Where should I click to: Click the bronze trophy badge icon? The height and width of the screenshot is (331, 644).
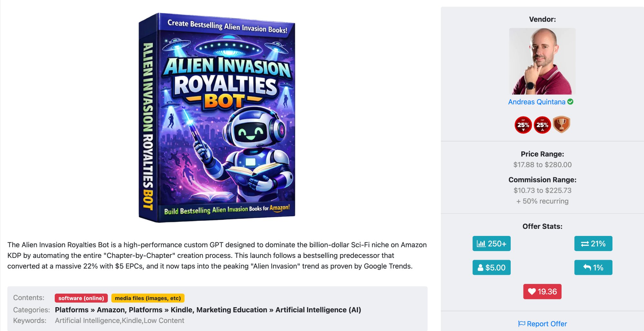coord(562,124)
